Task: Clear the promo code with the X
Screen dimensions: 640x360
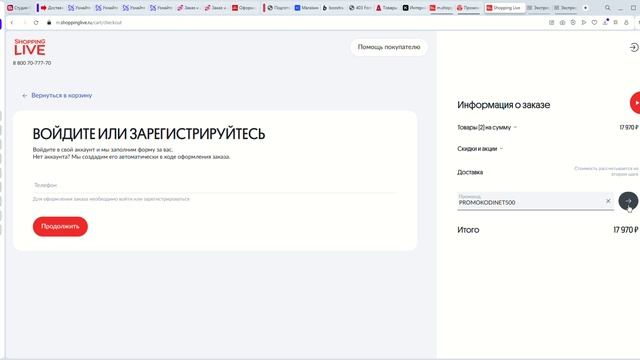Action: [x=608, y=201]
